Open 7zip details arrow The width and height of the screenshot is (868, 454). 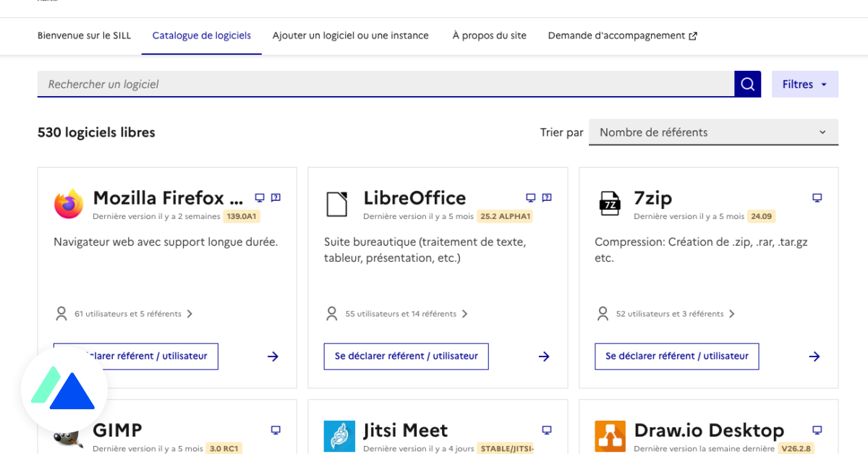814,356
